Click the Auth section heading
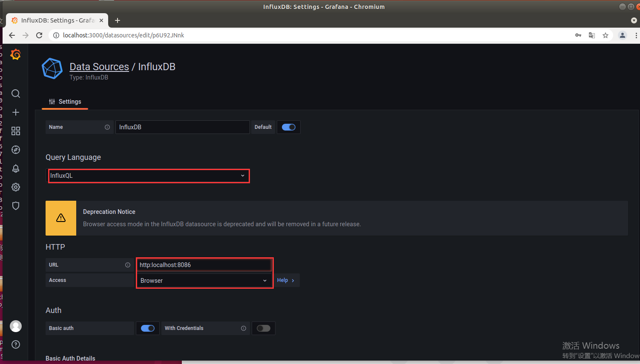This screenshot has height=364, width=640. click(x=54, y=310)
